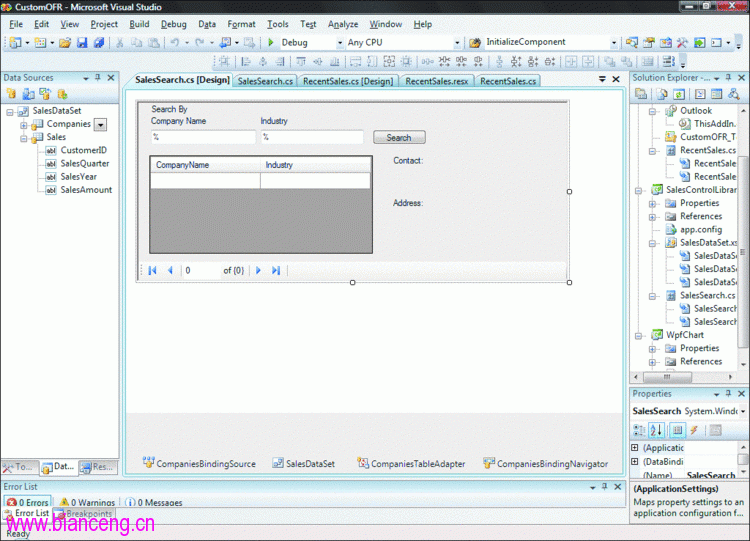Click the Save icon in toolbar
The width and height of the screenshot is (750, 541).
82,43
